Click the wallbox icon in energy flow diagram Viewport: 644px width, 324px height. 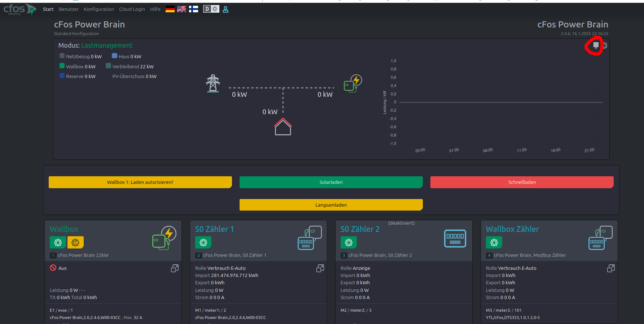click(x=353, y=83)
